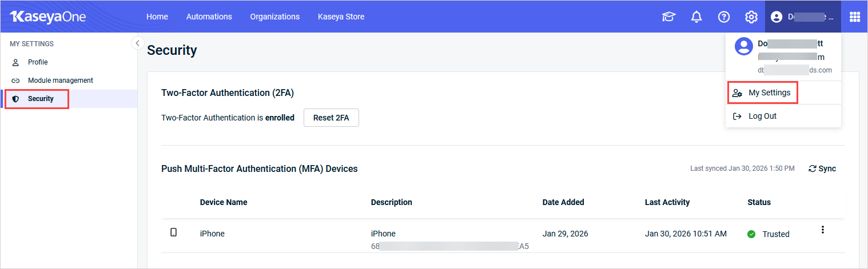Open the Automations menu item
The height and width of the screenshot is (269, 868).
coord(209,17)
